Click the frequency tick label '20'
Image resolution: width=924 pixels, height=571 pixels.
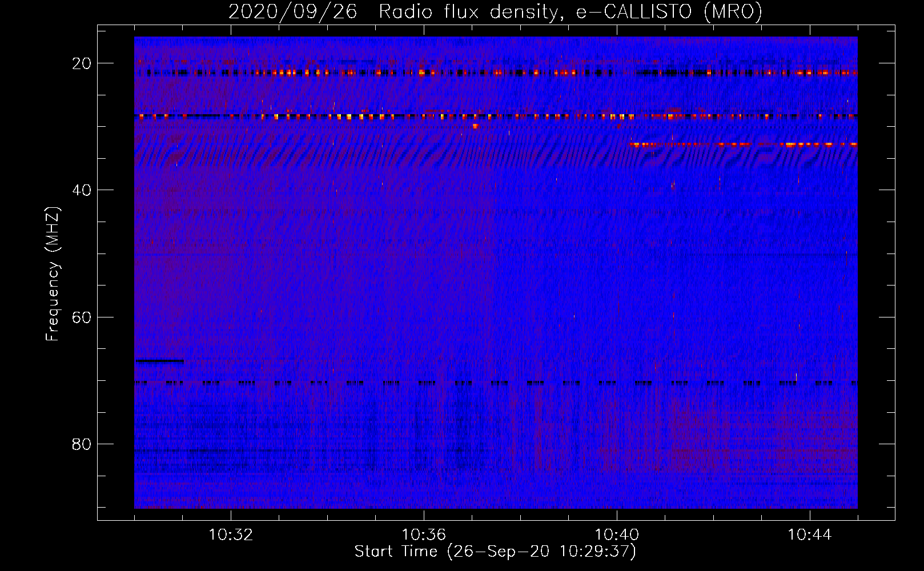point(82,63)
